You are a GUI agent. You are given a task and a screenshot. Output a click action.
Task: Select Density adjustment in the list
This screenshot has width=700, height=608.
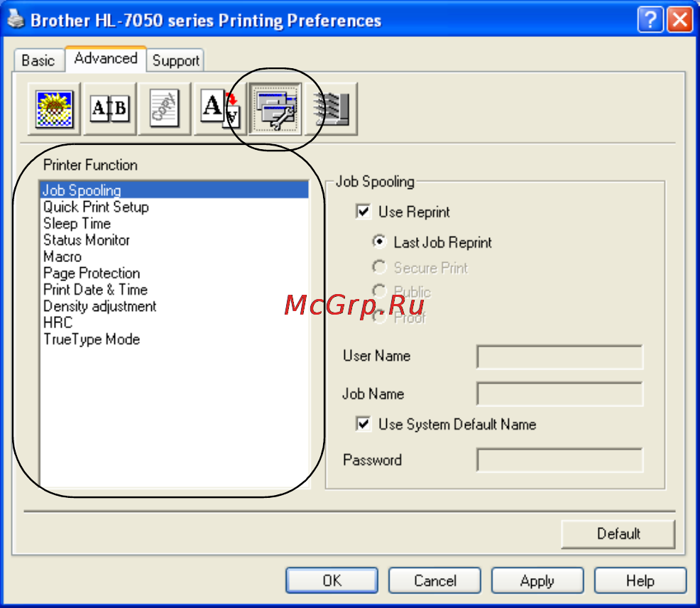click(x=174, y=306)
